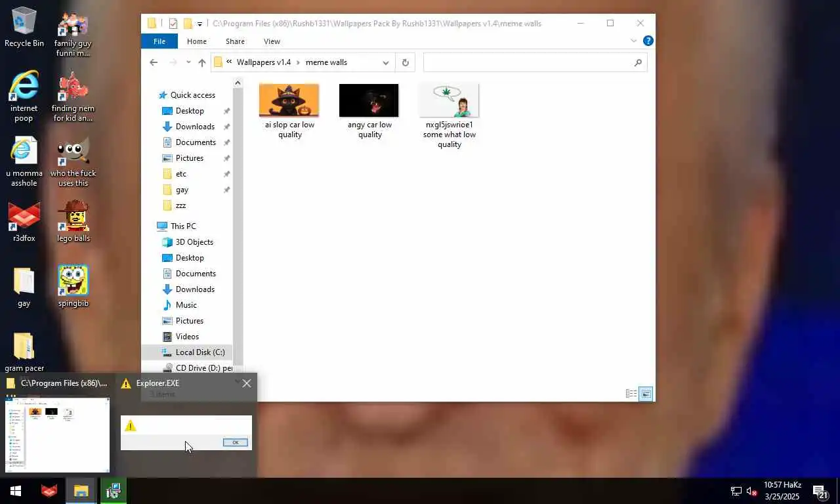The image size is (840, 504).
Task: Click the clock showing 10:57 in the taskbar
Action: [x=782, y=491]
